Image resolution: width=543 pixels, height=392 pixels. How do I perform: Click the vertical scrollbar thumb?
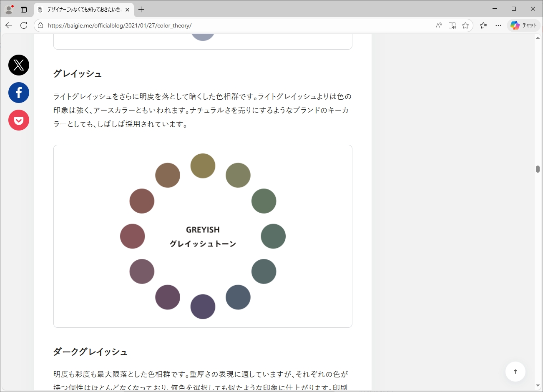tap(538, 169)
